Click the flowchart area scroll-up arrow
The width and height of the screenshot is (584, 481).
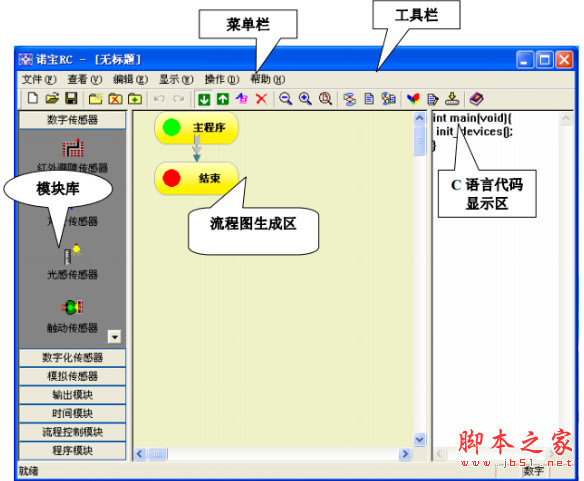420,118
